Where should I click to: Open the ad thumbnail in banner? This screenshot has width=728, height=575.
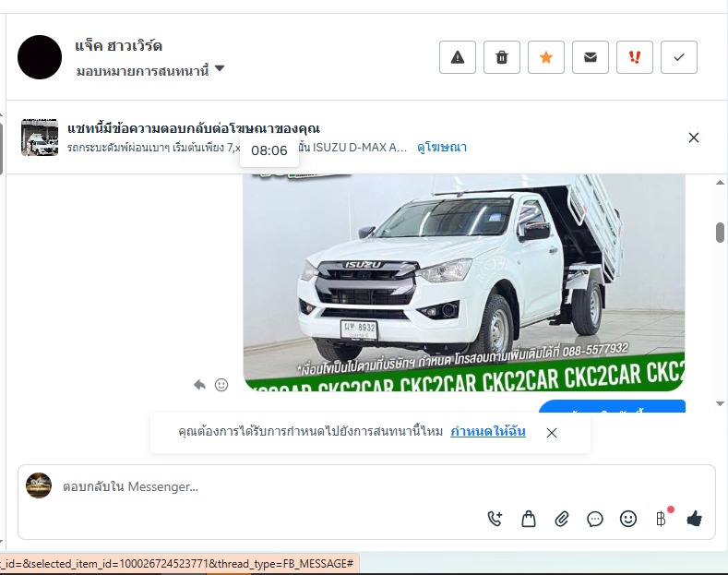pos(40,138)
